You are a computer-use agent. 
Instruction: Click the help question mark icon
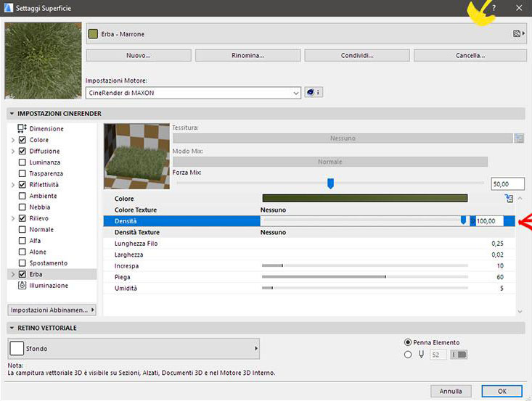click(494, 7)
